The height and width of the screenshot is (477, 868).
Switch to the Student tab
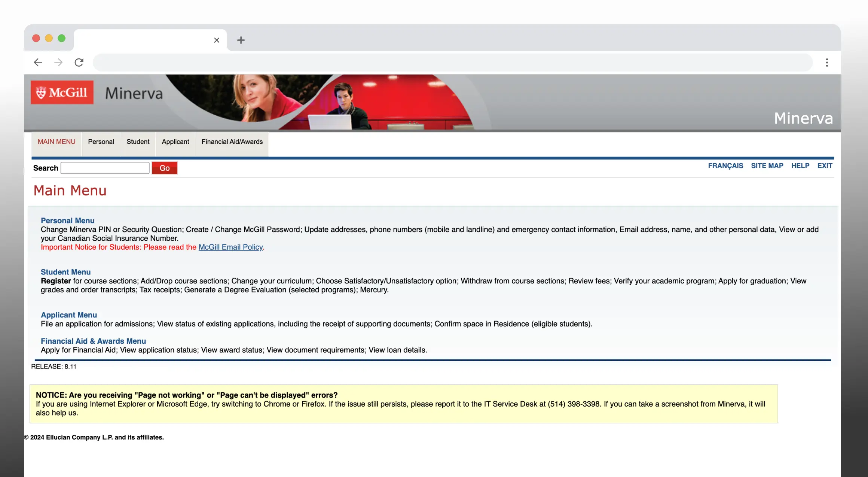pos(138,142)
